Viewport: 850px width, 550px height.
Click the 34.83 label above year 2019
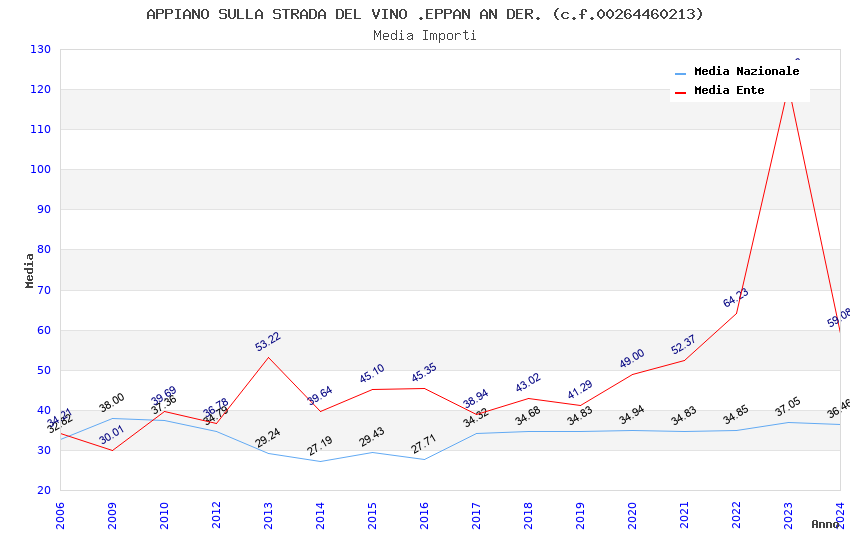point(580,416)
